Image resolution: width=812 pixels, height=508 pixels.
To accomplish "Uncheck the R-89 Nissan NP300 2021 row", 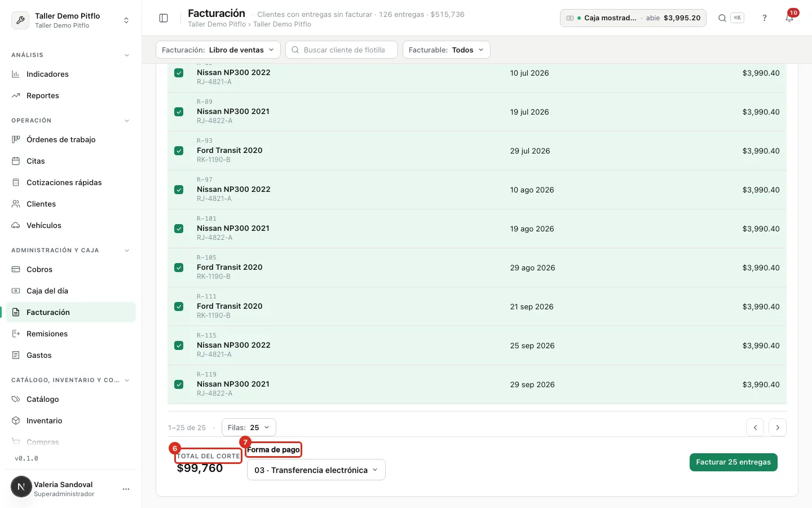I will tap(179, 112).
